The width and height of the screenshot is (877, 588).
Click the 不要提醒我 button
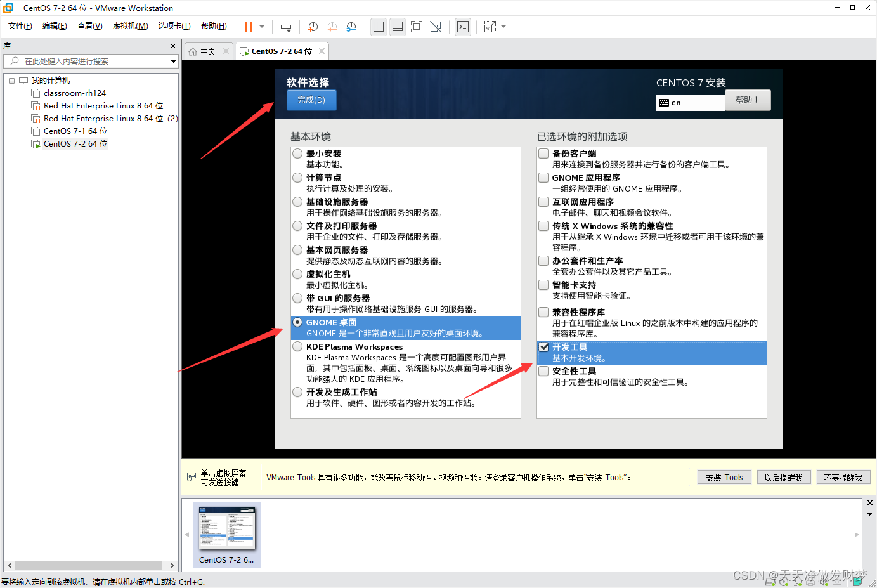point(843,478)
